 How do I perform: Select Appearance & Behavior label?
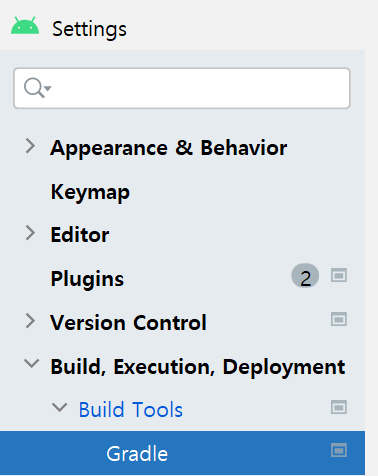tap(168, 148)
